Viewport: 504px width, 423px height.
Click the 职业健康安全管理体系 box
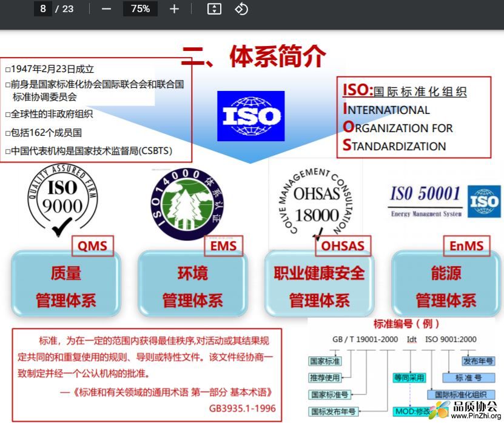(319, 283)
